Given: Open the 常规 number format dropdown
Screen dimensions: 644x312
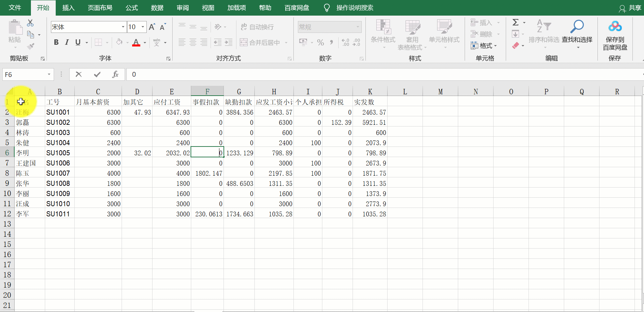Looking at the screenshot, I should click(x=358, y=27).
